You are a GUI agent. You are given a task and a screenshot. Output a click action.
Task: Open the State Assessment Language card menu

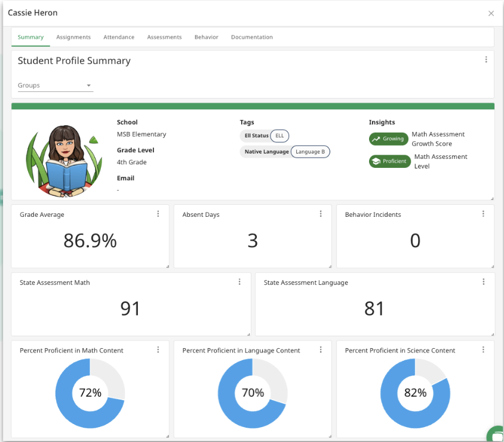(483, 281)
